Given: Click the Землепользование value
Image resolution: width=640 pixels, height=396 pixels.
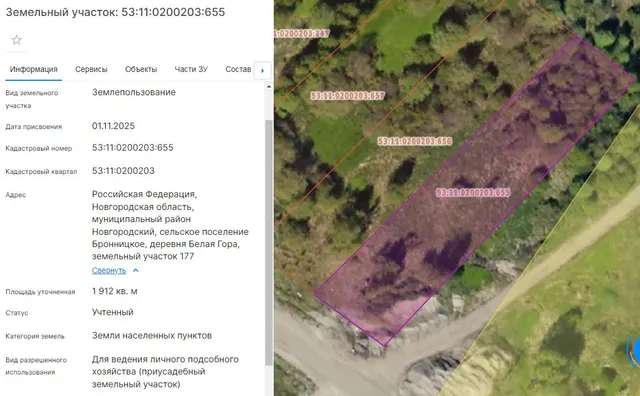Looking at the screenshot, I should click(134, 92).
